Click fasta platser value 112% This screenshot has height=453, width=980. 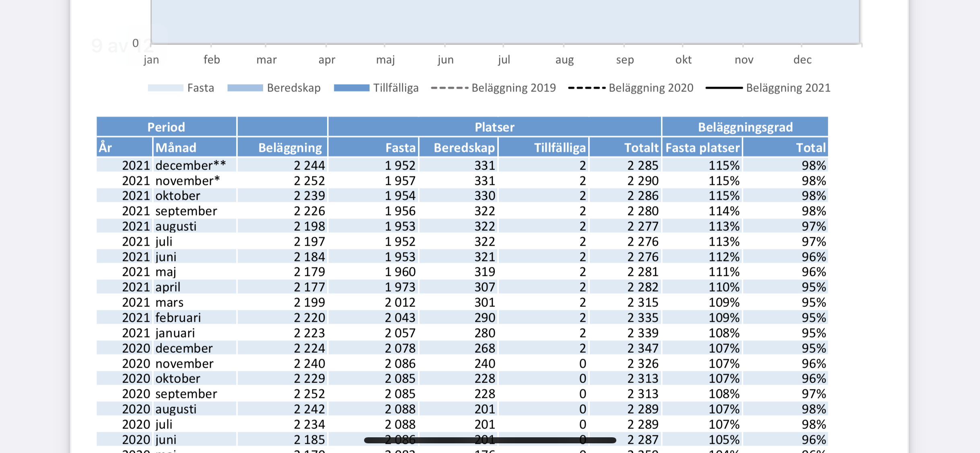(x=724, y=257)
